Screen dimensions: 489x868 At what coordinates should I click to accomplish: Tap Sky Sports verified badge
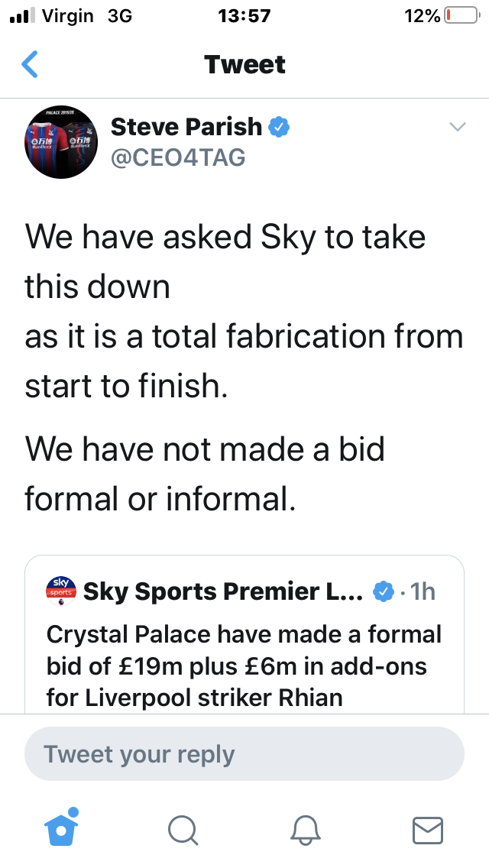pos(383,591)
